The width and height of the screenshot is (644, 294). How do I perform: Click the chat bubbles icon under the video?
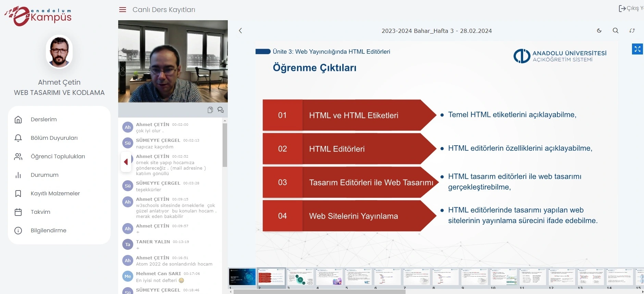pyautogui.click(x=221, y=110)
